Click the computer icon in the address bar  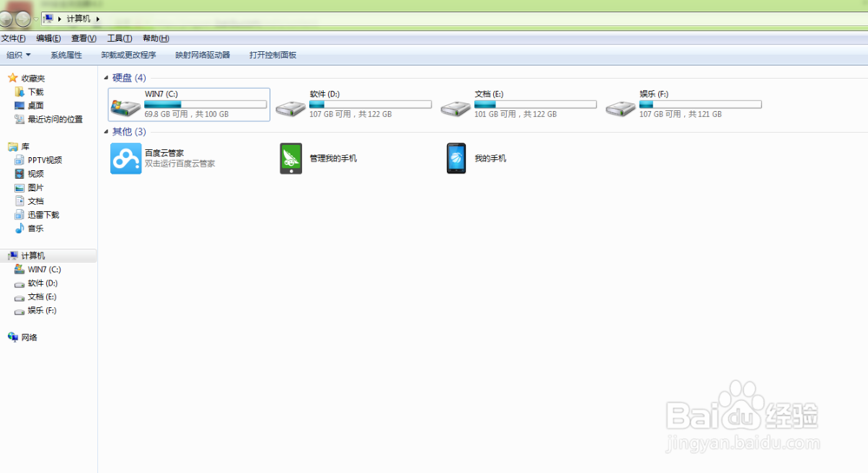[x=49, y=18]
